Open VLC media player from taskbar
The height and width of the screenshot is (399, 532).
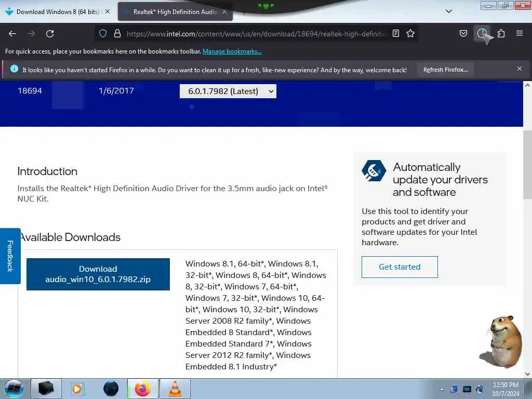tap(175, 389)
